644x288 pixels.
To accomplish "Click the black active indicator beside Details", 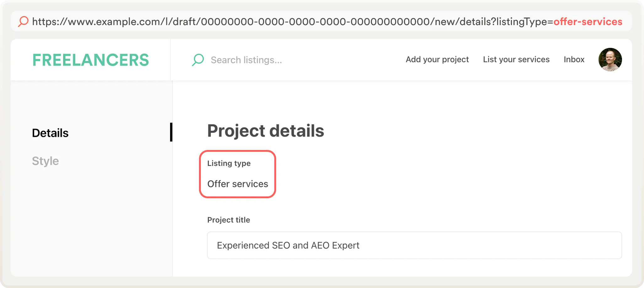I will pos(171,132).
